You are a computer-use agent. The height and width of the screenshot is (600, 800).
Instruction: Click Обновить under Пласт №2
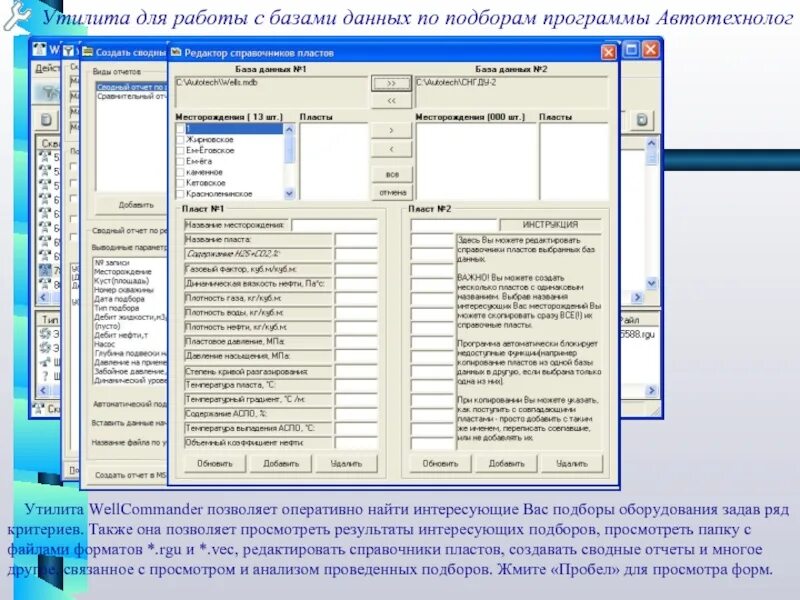tap(440, 463)
